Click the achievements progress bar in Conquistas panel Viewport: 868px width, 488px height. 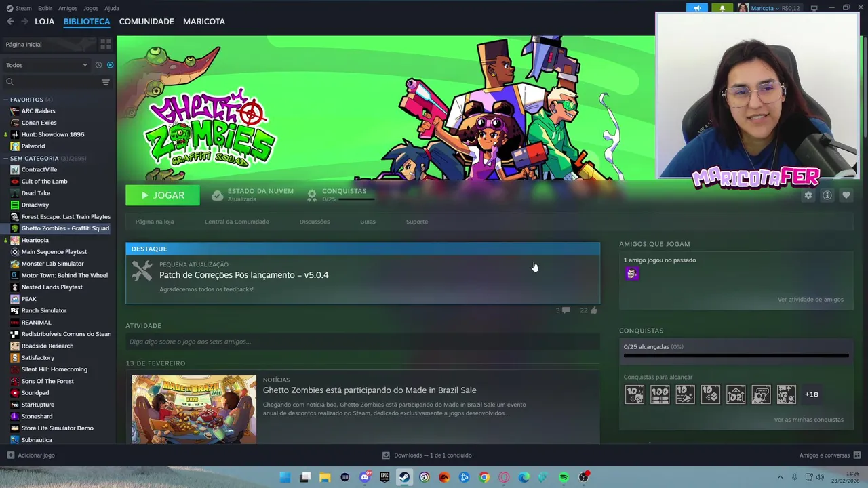(x=736, y=355)
